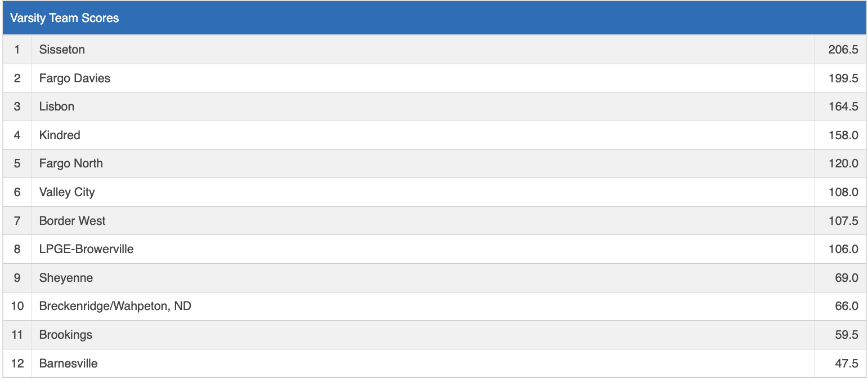The width and height of the screenshot is (868, 381).
Task: Click the 158.0 score for Kindred
Action: tap(843, 135)
